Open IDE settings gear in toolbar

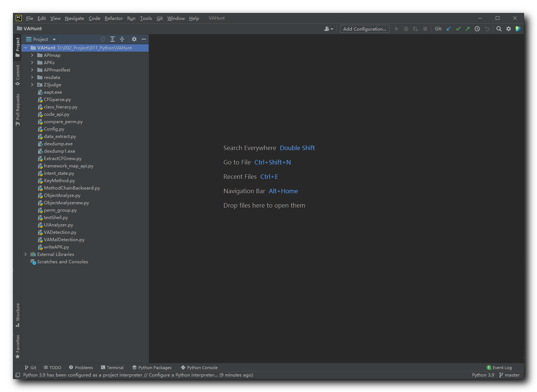509,29
